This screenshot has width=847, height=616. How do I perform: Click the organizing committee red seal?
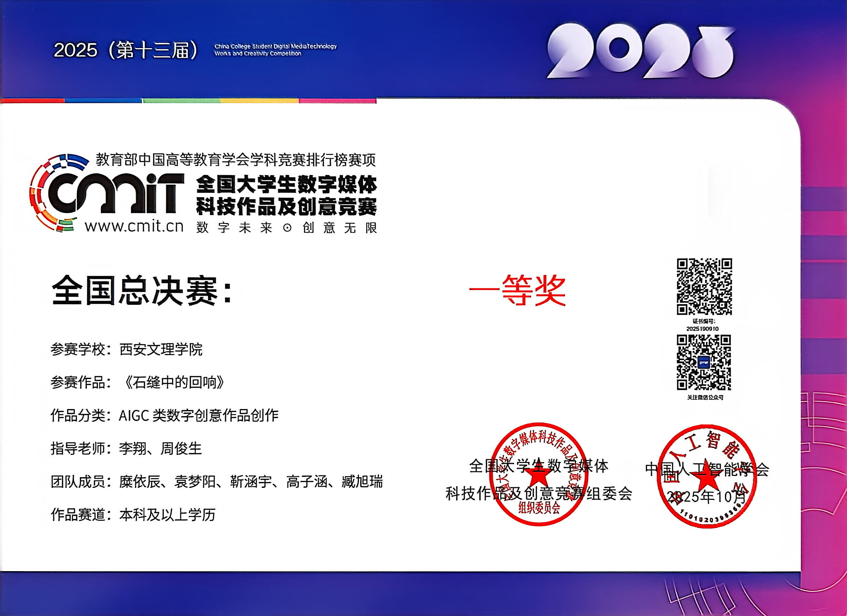point(539,474)
